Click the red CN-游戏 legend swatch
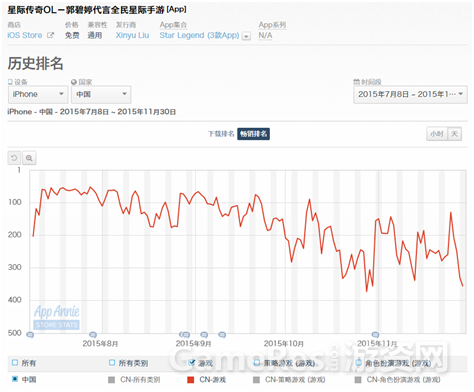474x392 pixels. (191, 380)
